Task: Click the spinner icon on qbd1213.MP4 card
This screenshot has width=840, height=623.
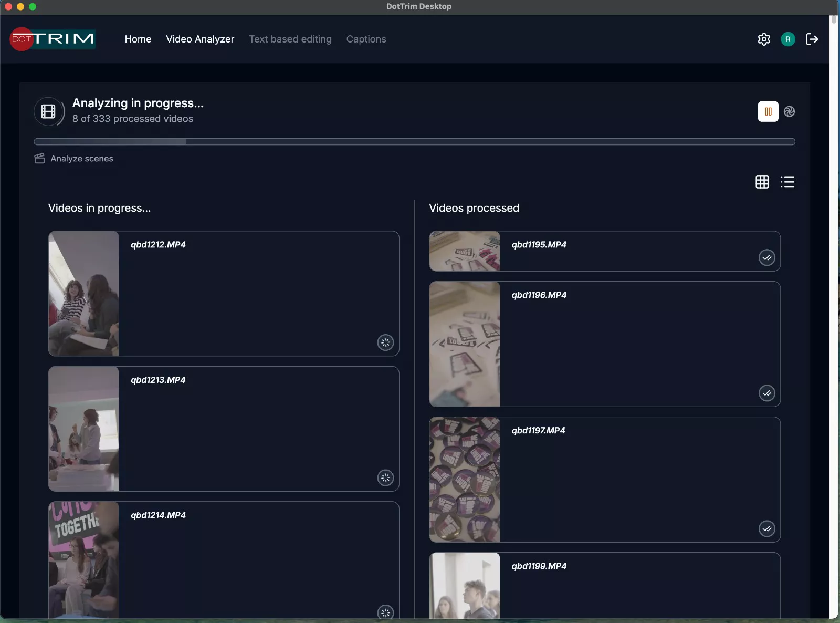Action: 386,478
